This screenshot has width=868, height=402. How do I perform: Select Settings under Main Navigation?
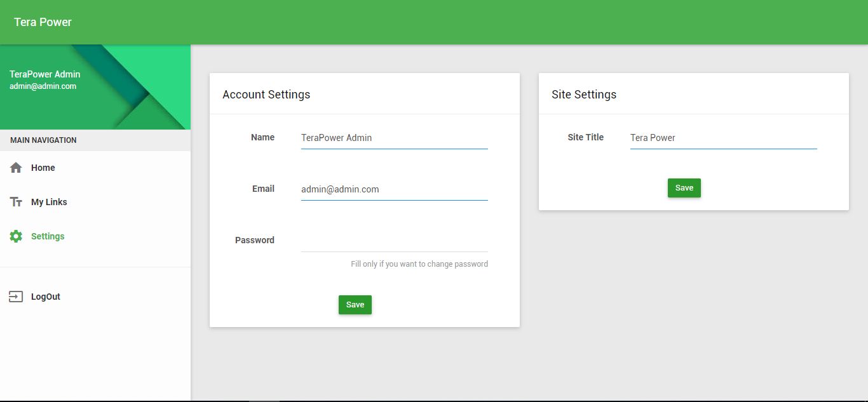(x=48, y=236)
